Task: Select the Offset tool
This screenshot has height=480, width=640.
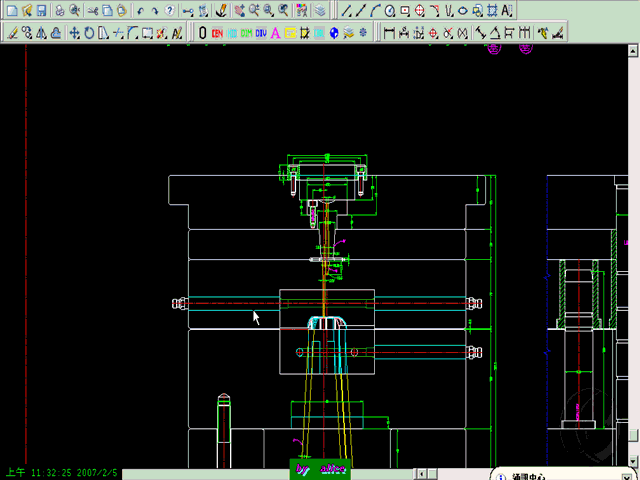Action: pyautogui.click(x=56, y=33)
